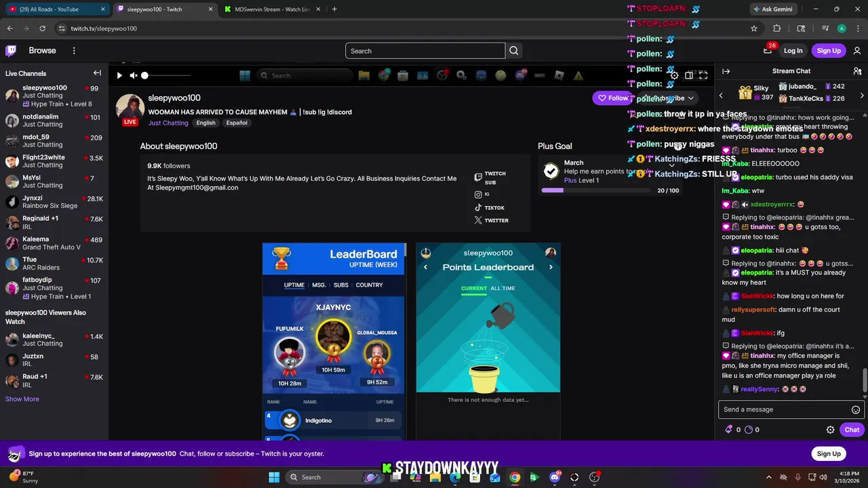Open chat settings gear
The height and width of the screenshot is (488, 868).
pos(830,430)
